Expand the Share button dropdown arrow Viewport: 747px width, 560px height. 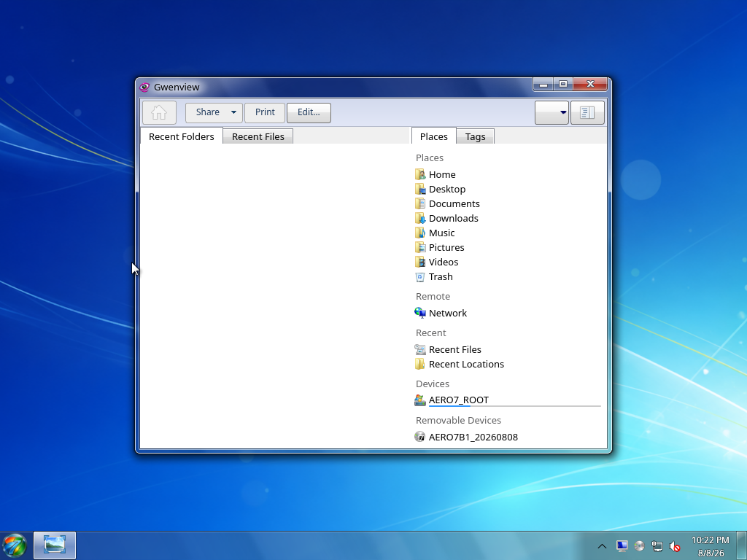pos(234,112)
